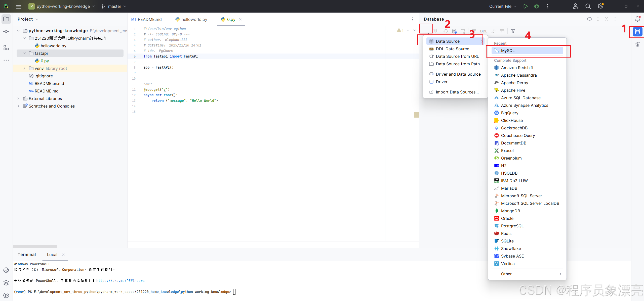Choose the PostgreSQL data source entry
Viewport: 644px width, 301px height.
[512, 226]
